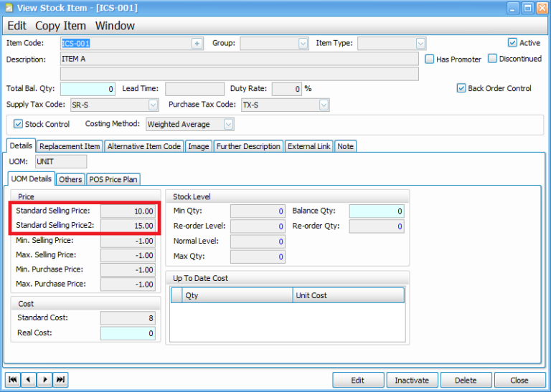The height and width of the screenshot is (392, 551).
Task: Click the window icon in title bar
Action: tap(9, 7)
